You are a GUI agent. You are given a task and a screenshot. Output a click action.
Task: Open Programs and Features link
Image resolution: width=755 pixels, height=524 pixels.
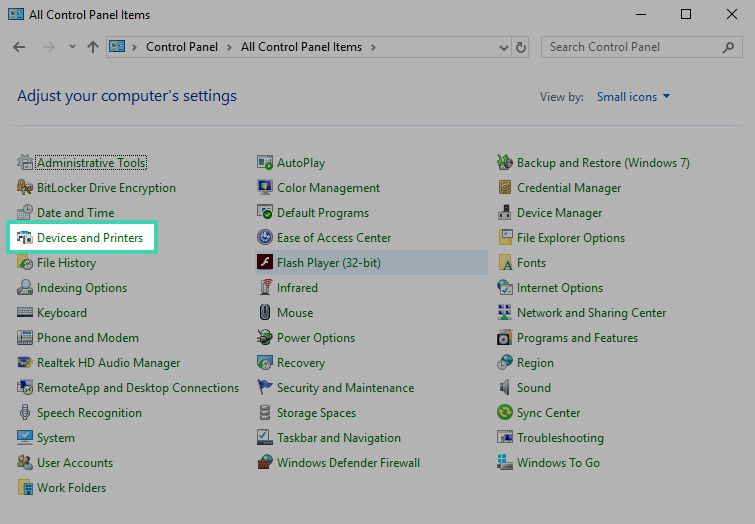[577, 338]
